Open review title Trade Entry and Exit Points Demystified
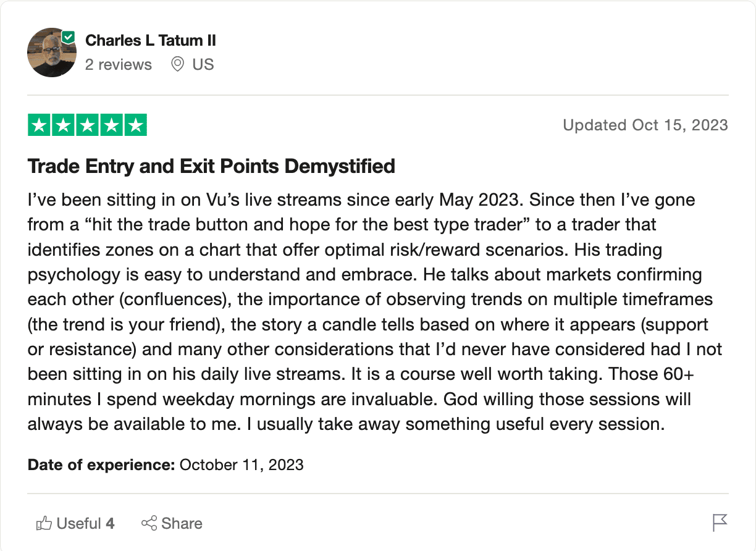This screenshot has width=756, height=551. [x=212, y=166]
